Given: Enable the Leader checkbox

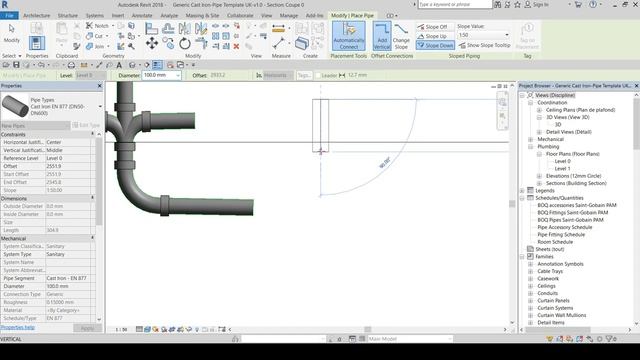Looking at the screenshot, I should point(318,76).
